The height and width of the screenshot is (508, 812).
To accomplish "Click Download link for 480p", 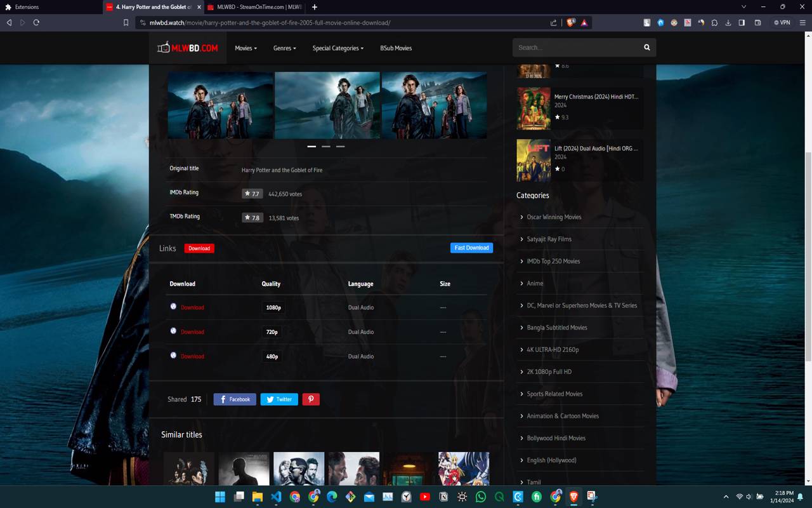I will click(x=192, y=356).
